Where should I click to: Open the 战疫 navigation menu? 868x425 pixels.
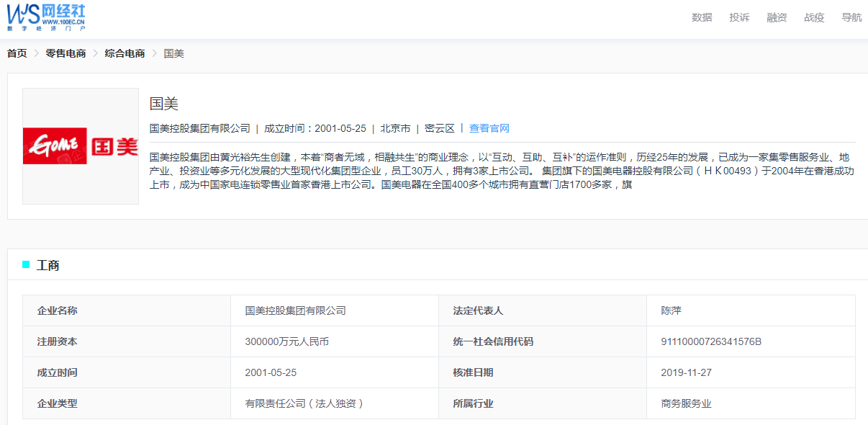pos(814,17)
